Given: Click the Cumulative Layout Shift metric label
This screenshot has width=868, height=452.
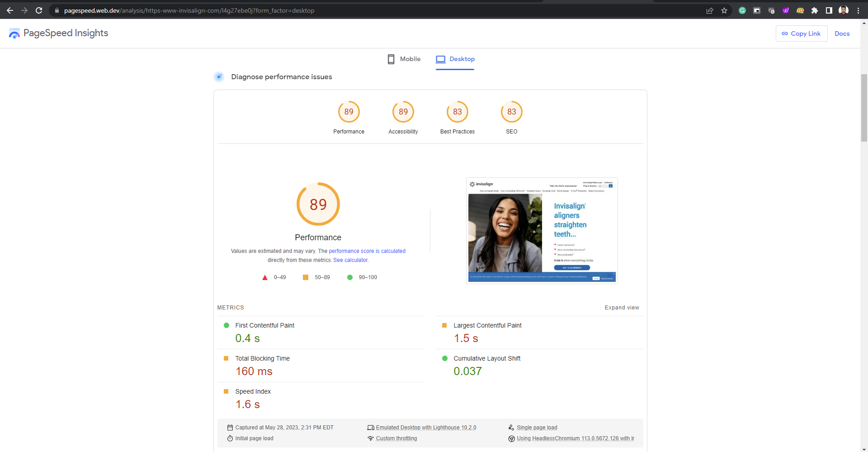Looking at the screenshot, I should 487,358.
